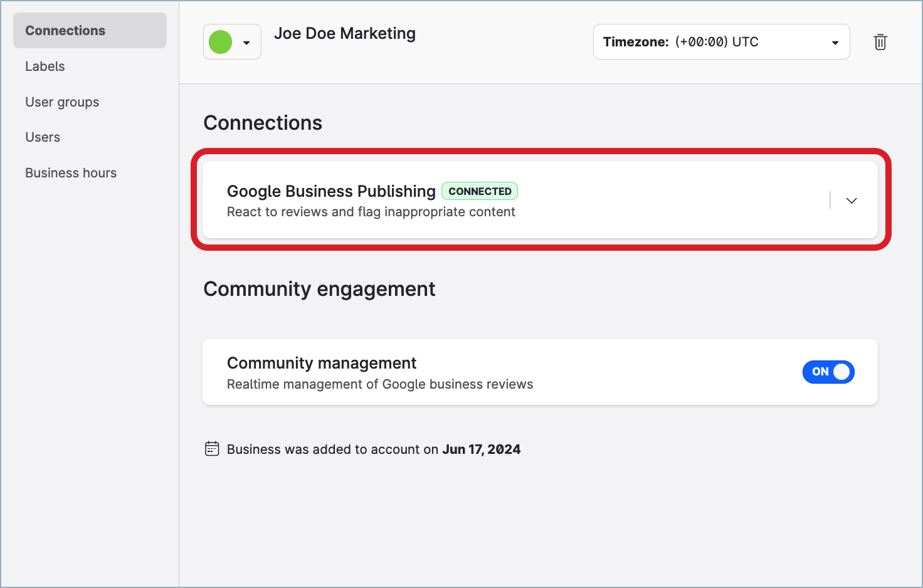The height and width of the screenshot is (588, 923).
Task: Click the Jun 17, 2024 date text
Action: click(481, 449)
